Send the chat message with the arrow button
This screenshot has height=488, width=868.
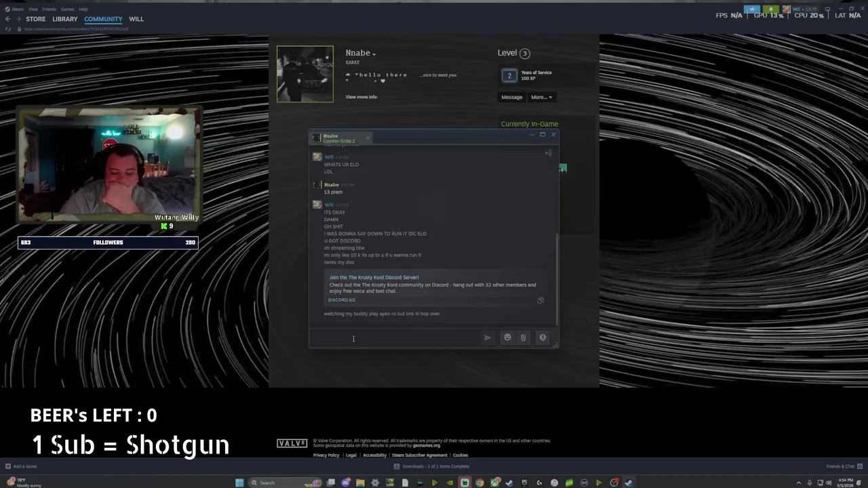[487, 338]
